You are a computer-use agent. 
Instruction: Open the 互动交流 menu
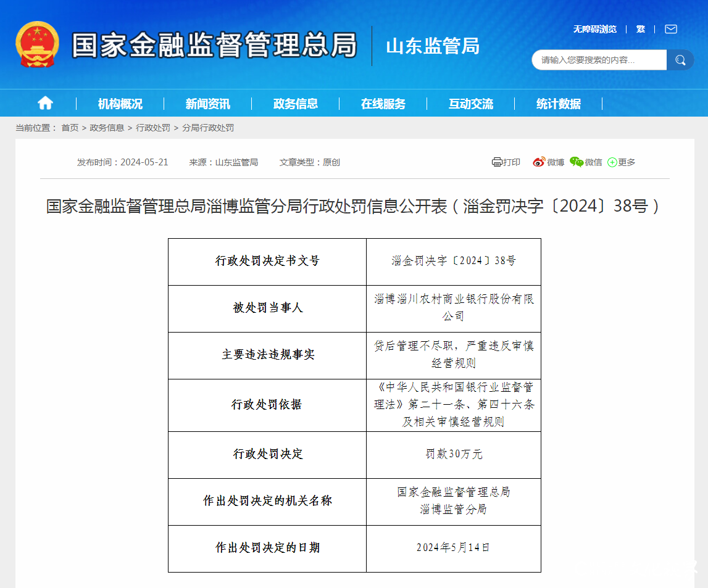point(470,104)
